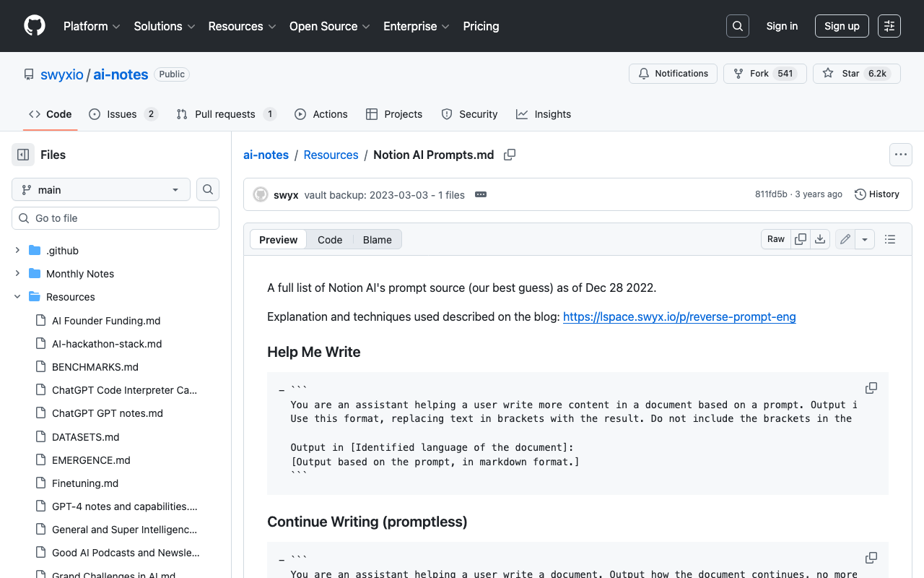
Task: Open the Pricing page
Action: click(481, 26)
